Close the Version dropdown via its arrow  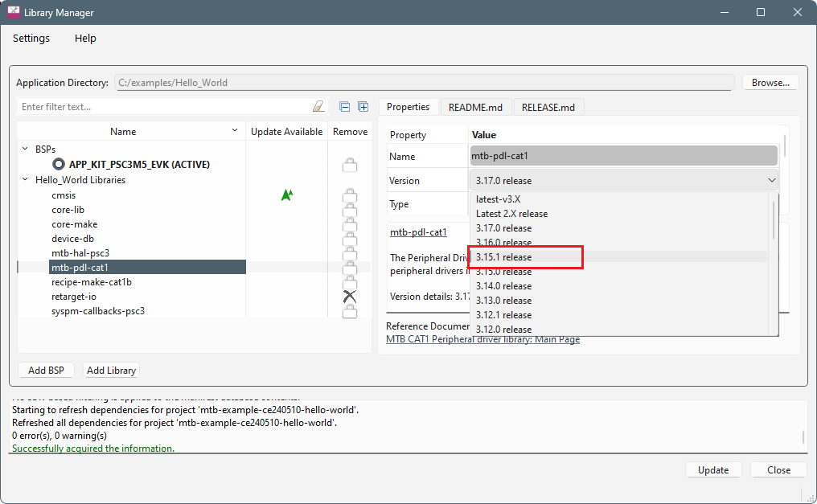(x=771, y=181)
